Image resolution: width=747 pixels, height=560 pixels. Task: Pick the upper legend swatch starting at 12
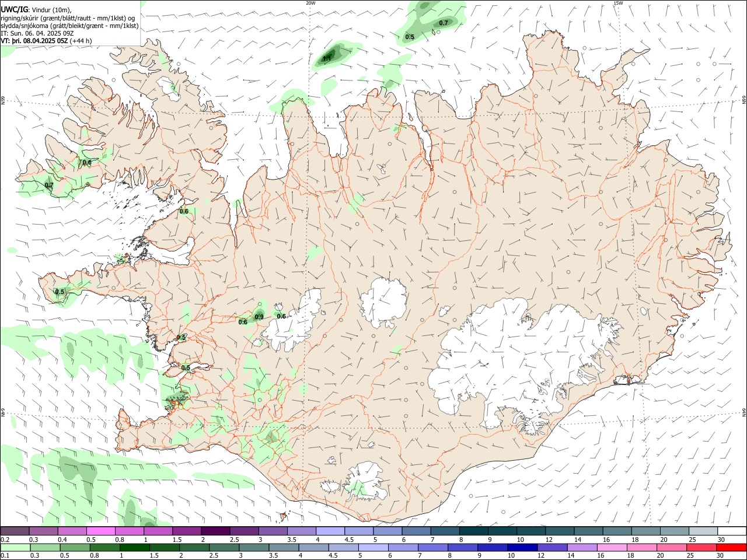(559, 531)
